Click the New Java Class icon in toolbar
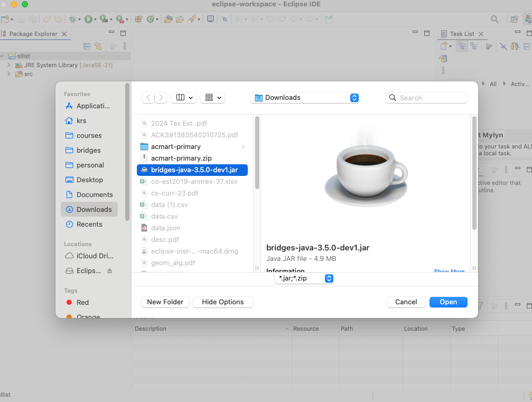The image size is (532, 402). (x=151, y=20)
